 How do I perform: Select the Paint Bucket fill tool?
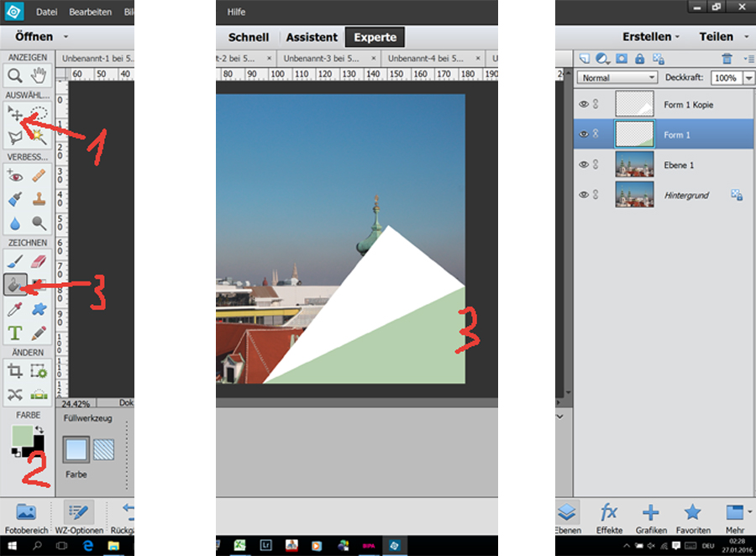coord(15,285)
